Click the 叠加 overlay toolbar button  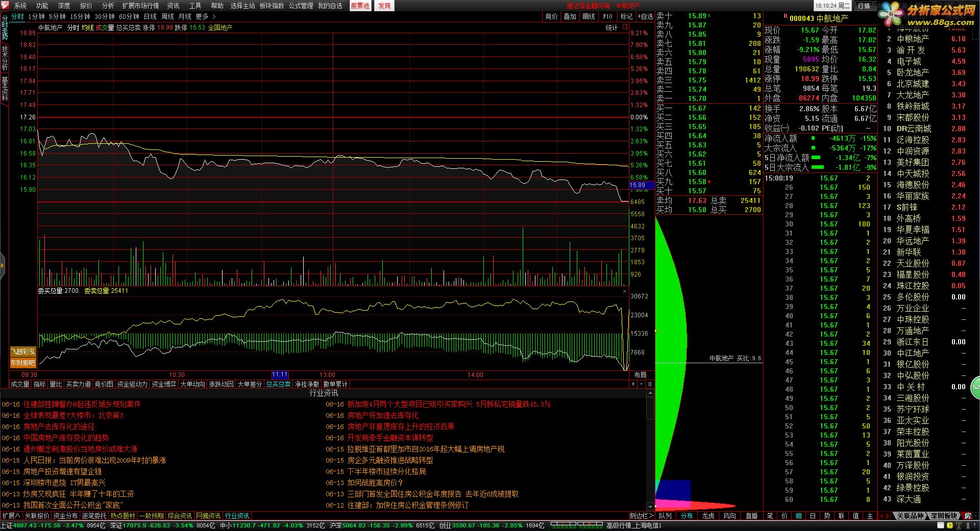click(570, 16)
